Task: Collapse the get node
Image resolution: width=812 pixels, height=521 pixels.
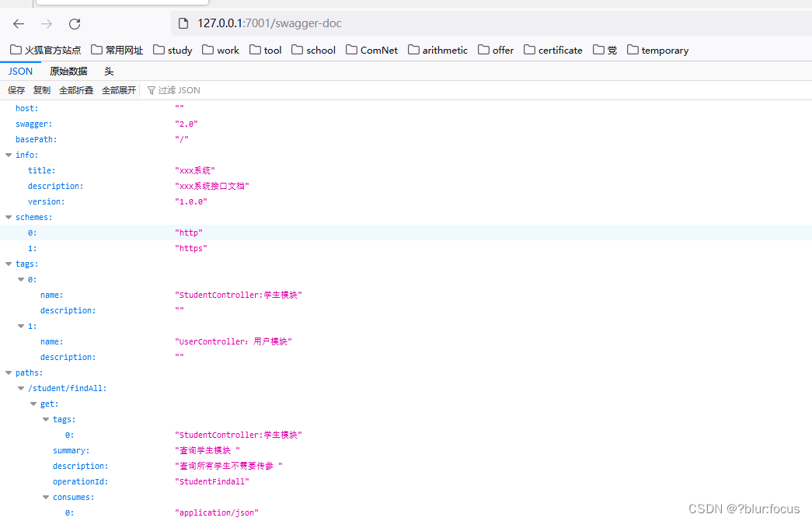Action: tap(33, 404)
